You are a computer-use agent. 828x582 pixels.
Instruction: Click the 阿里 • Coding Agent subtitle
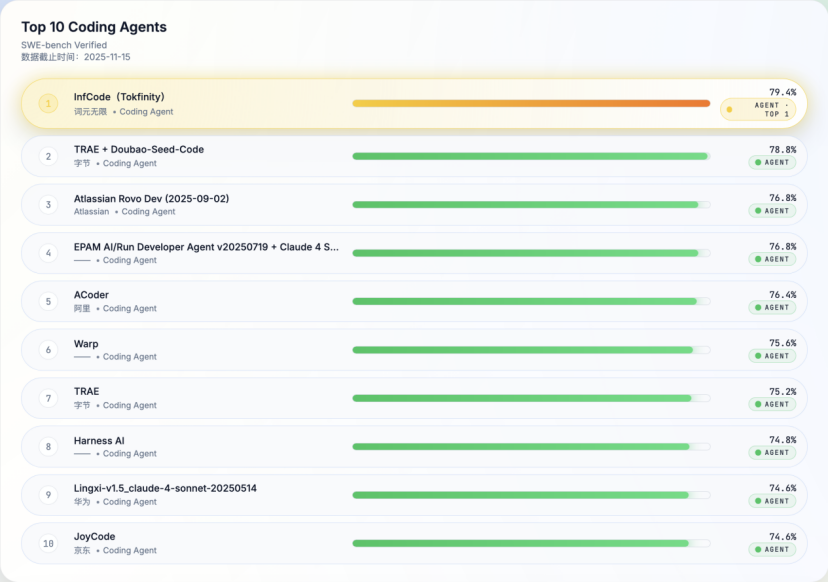pyautogui.click(x=115, y=308)
